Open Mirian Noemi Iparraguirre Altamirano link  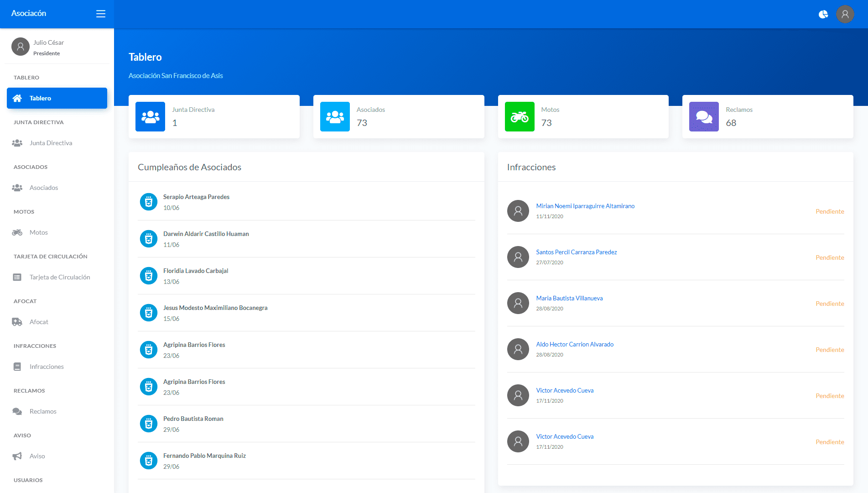585,206
